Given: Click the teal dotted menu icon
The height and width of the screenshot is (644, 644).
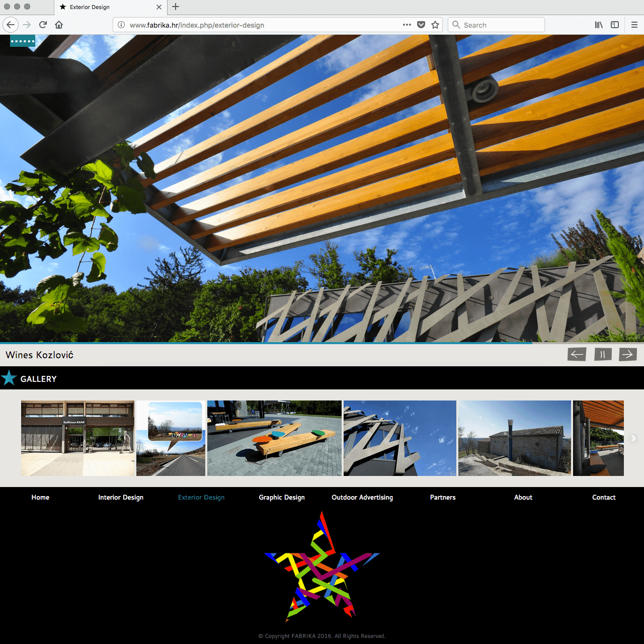Looking at the screenshot, I should pyautogui.click(x=23, y=41).
